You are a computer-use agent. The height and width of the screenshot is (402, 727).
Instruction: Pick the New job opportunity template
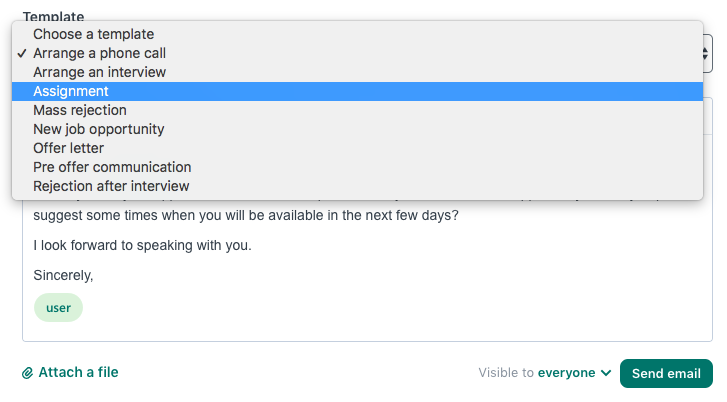coord(357,129)
